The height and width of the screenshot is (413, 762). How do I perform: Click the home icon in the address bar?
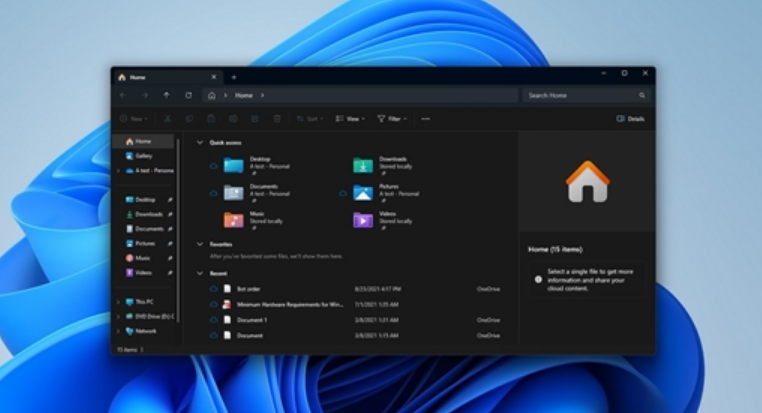pos(212,95)
